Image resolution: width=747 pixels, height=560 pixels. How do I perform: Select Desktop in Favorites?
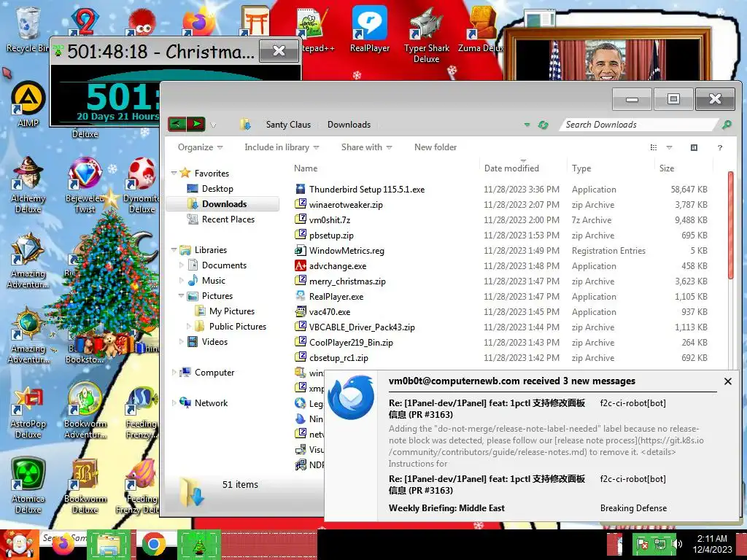pos(217,189)
